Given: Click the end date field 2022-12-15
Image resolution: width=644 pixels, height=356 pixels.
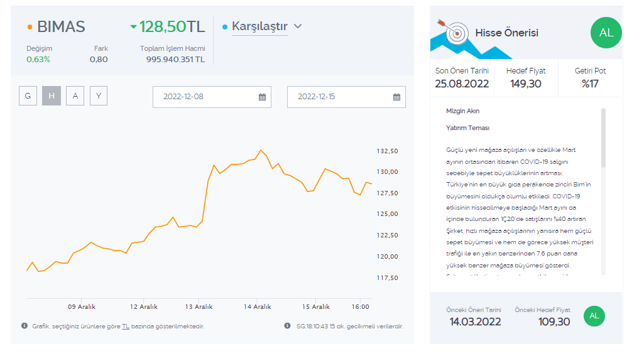Looking at the screenshot, I should click(346, 97).
